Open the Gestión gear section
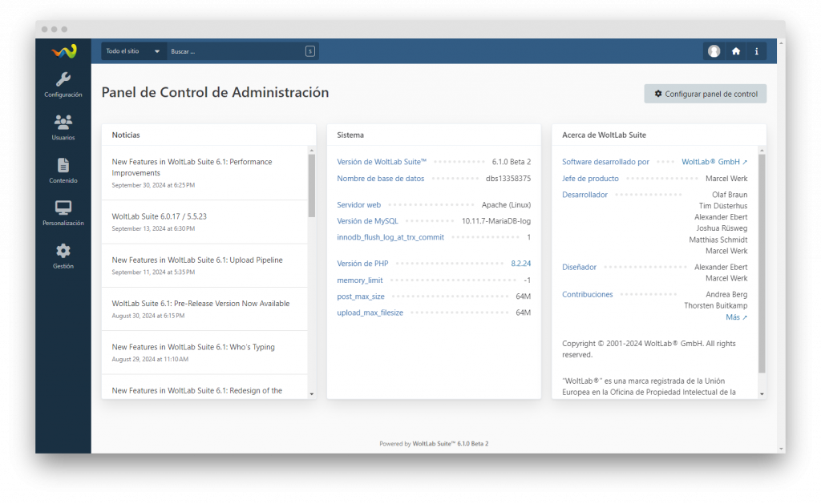The height and width of the screenshot is (504, 821). coord(63,256)
